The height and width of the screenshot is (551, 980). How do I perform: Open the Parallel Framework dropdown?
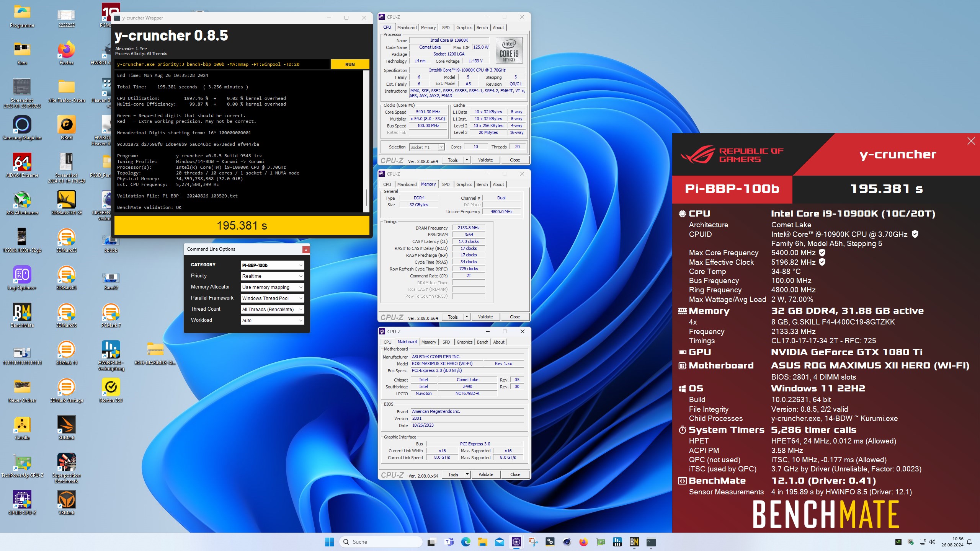[x=272, y=298]
